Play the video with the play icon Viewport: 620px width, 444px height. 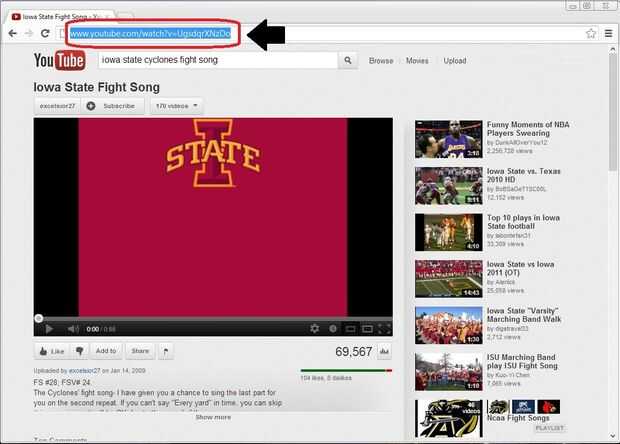[x=49, y=329]
